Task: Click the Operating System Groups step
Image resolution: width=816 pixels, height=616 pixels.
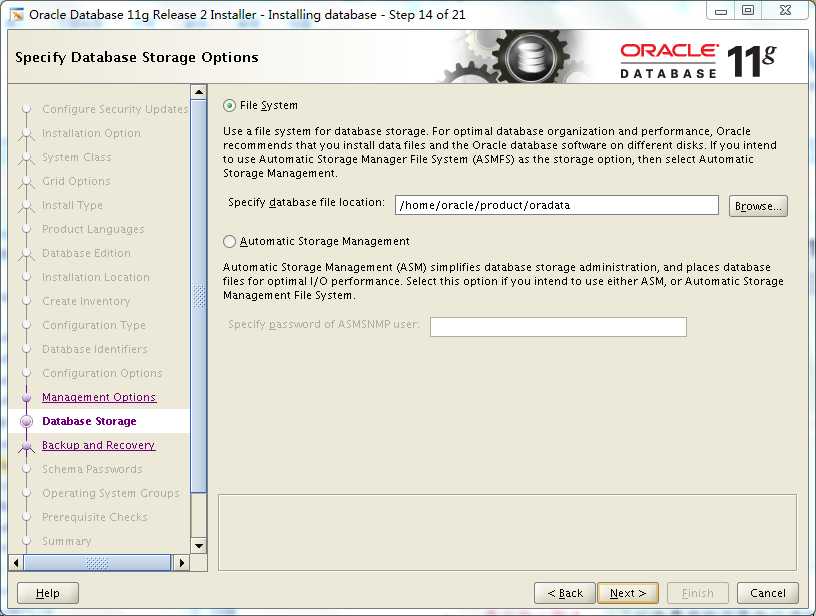Action: [111, 493]
